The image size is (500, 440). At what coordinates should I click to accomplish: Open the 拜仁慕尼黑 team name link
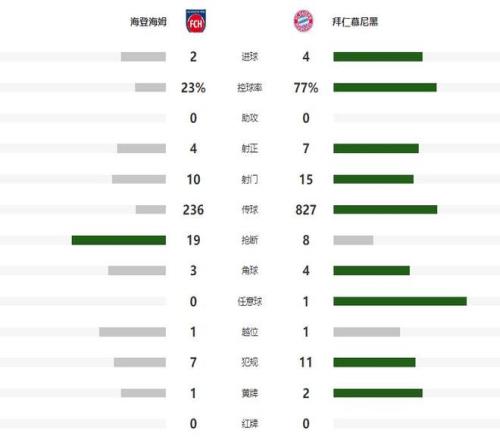pos(355,22)
